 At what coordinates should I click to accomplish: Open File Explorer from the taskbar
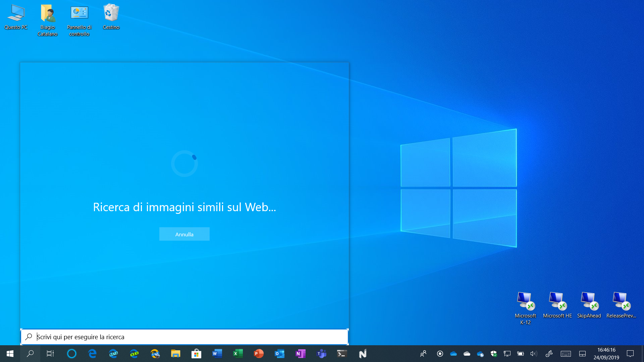point(176,354)
